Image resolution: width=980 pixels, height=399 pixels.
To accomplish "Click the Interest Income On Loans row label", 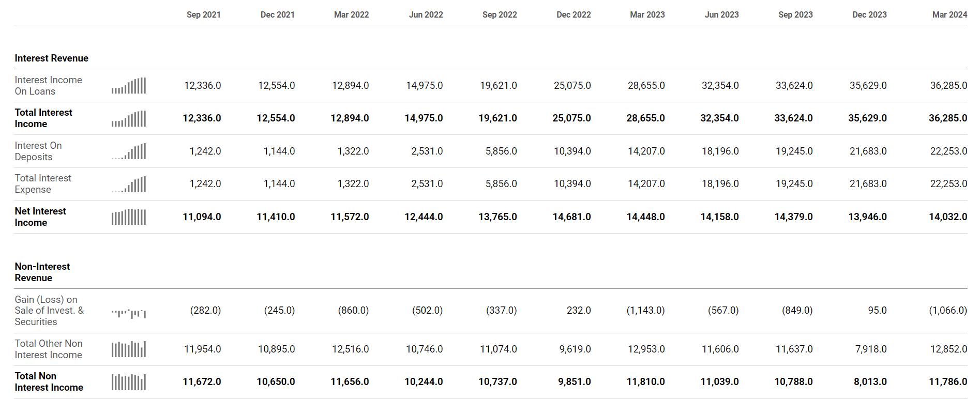I will 48,86.
